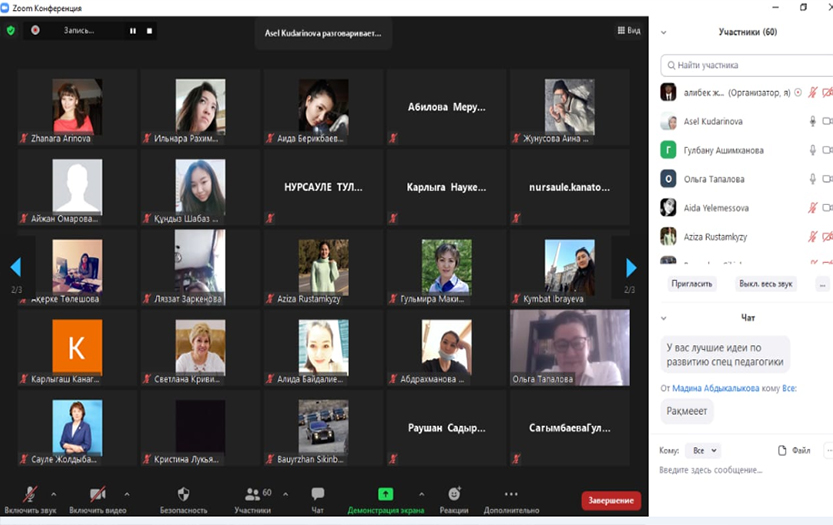Go to next gallery page with right arrow
The height and width of the screenshot is (525, 833).
point(630,267)
